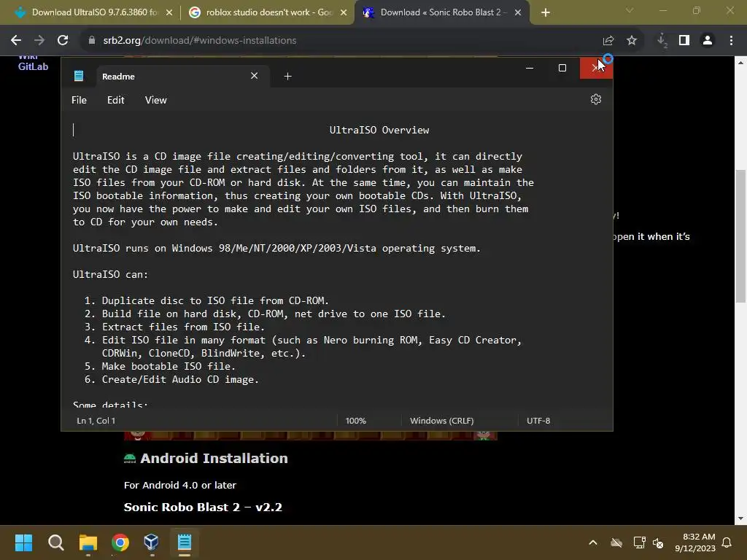Close the Sonic Robo Blast 2 Chrome tab
Screen dimensions: 747x560
pos(518,13)
